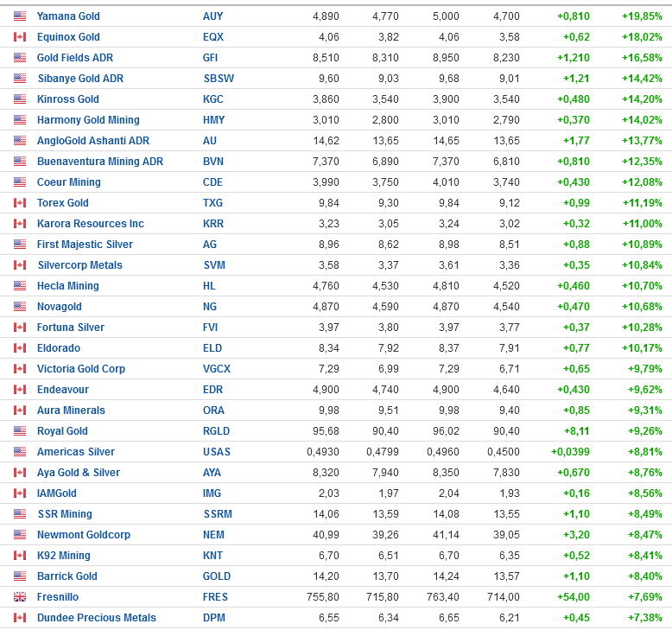Open the Royal Gold quote
Viewport: 672px width, 630px height.
point(62,430)
